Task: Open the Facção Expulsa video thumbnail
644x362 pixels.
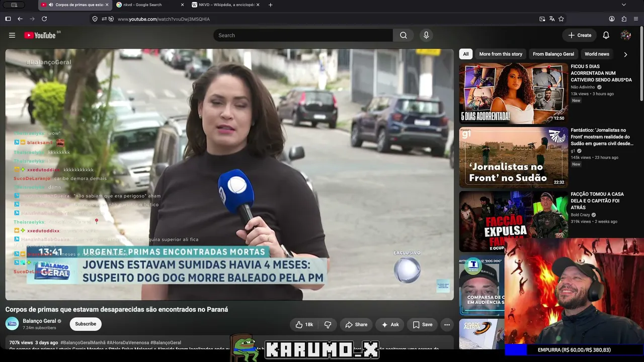Action: tap(513, 221)
